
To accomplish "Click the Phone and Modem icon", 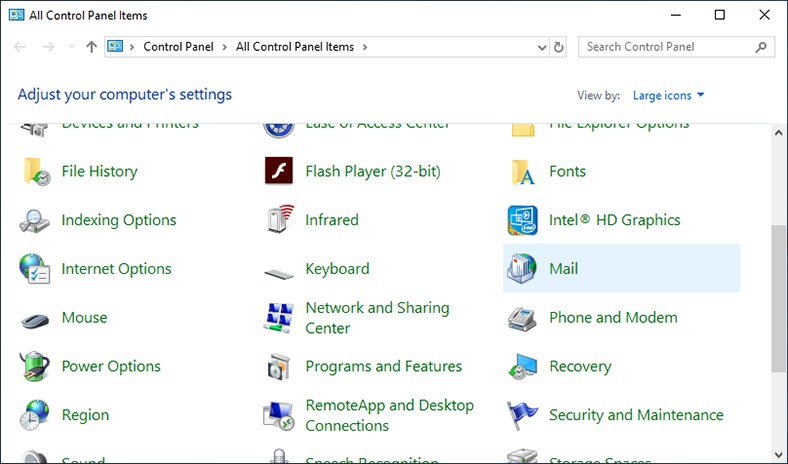I will pyautogui.click(x=522, y=319).
